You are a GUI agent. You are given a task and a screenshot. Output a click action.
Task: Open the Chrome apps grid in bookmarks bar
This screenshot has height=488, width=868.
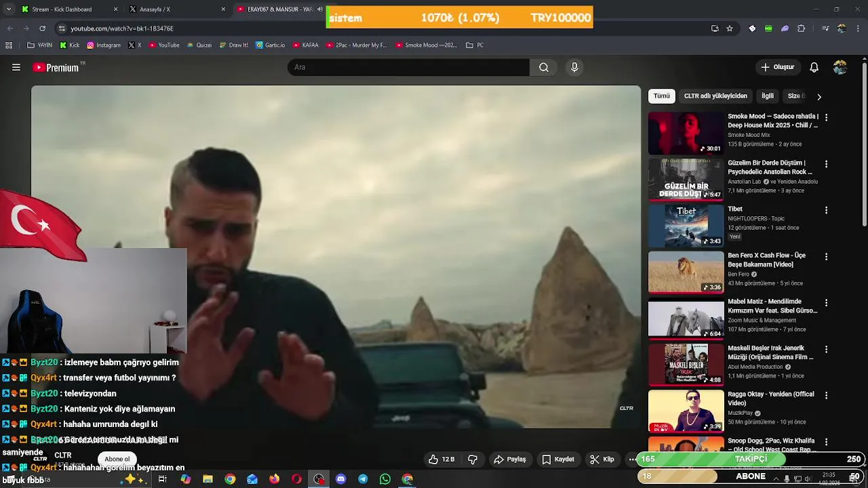pos(9,45)
